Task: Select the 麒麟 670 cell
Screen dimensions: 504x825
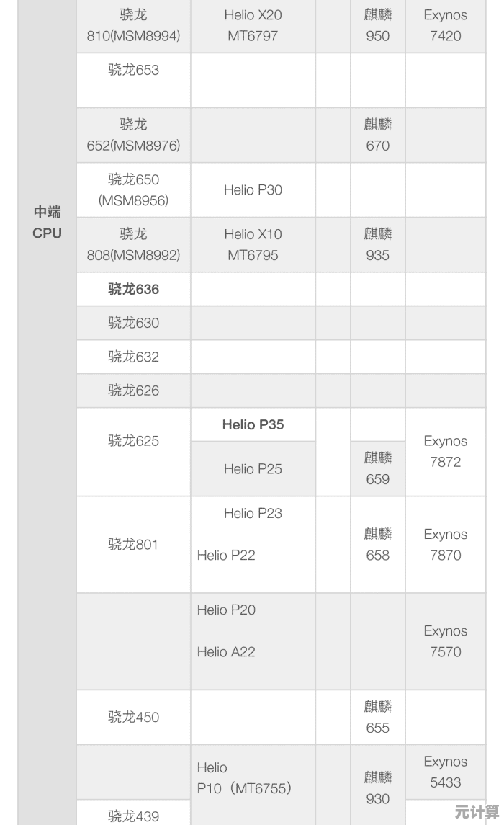Action: [x=377, y=135]
